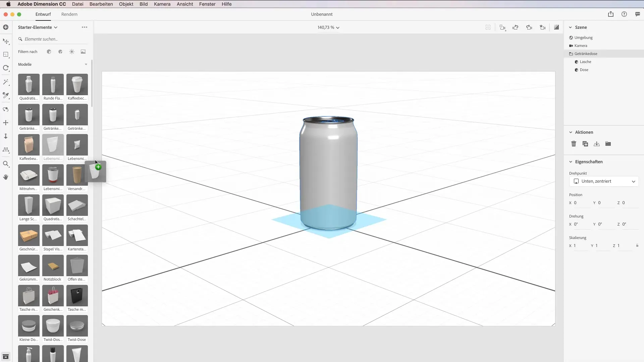This screenshot has width=644, height=362.
Task: Toggle the materials filter icon
Action: (x=60, y=52)
